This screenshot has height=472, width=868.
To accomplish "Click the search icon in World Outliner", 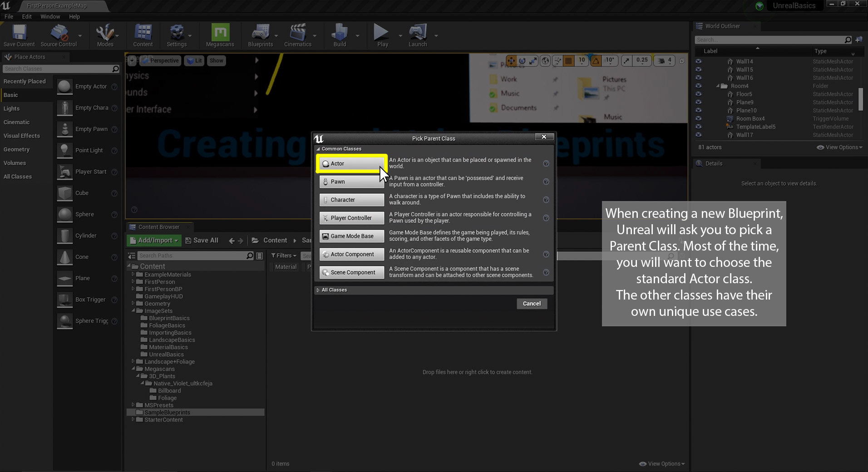I will tap(848, 40).
